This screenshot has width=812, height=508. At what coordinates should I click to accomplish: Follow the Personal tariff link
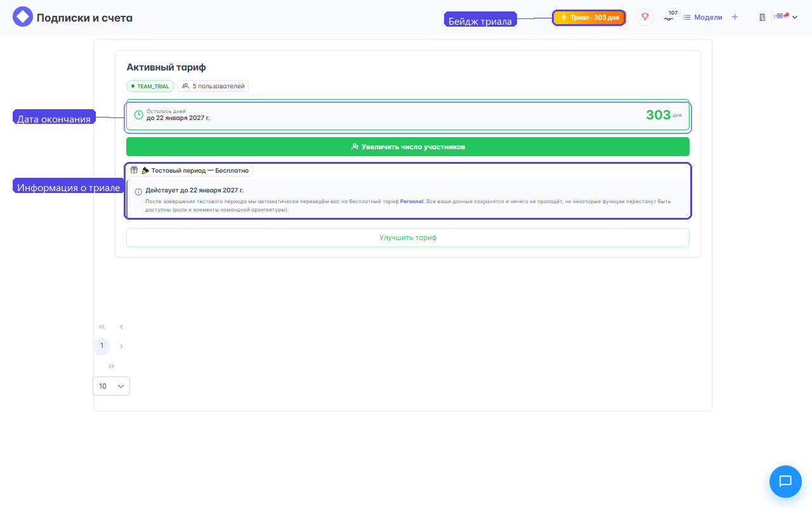[x=411, y=201]
